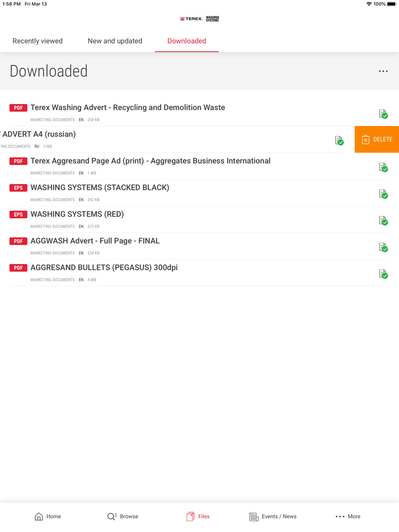The height and width of the screenshot is (532, 399).
Task: Tap downloaded icon for Terex Aggresand Page Ad
Action: [x=383, y=167]
